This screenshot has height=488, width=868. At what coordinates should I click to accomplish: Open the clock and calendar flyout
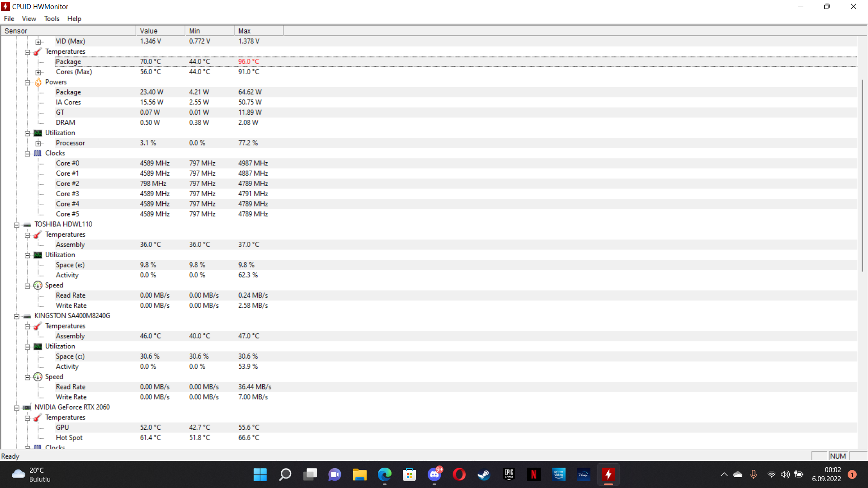pyautogui.click(x=826, y=474)
